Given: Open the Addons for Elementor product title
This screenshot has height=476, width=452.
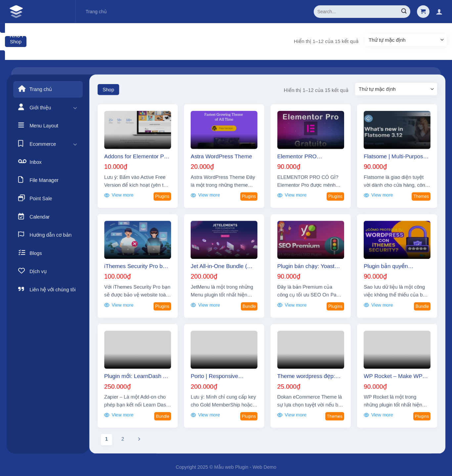Looking at the screenshot, I should [x=137, y=157].
